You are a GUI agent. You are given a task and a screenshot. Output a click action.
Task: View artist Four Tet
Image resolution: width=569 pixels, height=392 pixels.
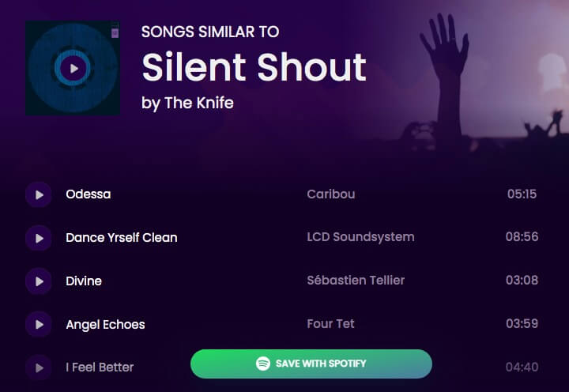331,324
